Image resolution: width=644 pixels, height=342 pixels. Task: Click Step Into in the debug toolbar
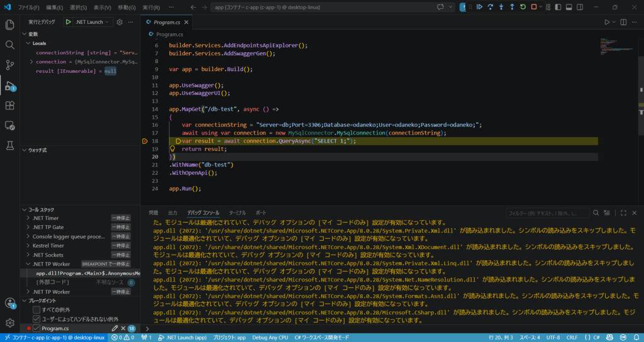coord(501,7)
